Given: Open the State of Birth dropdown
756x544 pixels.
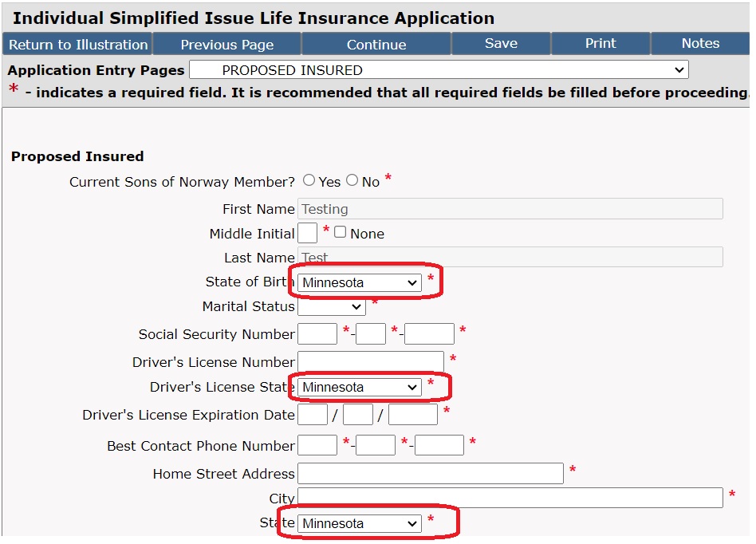Looking at the screenshot, I should [x=359, y=282].
